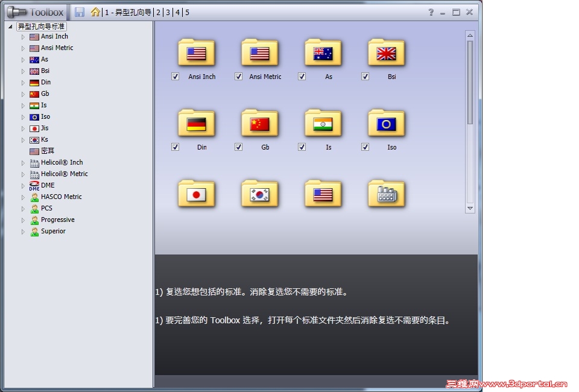This screenshot has width=579, height=392.
Task: Select the 异型孔向导标准 root label
Action: tap(42, 27)
